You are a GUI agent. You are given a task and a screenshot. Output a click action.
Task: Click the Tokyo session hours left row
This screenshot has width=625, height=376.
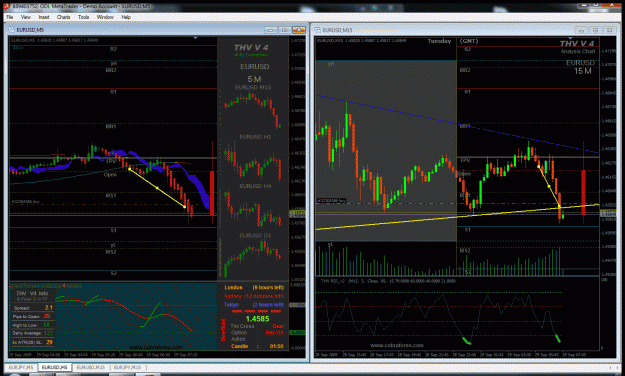pos(254,305)
